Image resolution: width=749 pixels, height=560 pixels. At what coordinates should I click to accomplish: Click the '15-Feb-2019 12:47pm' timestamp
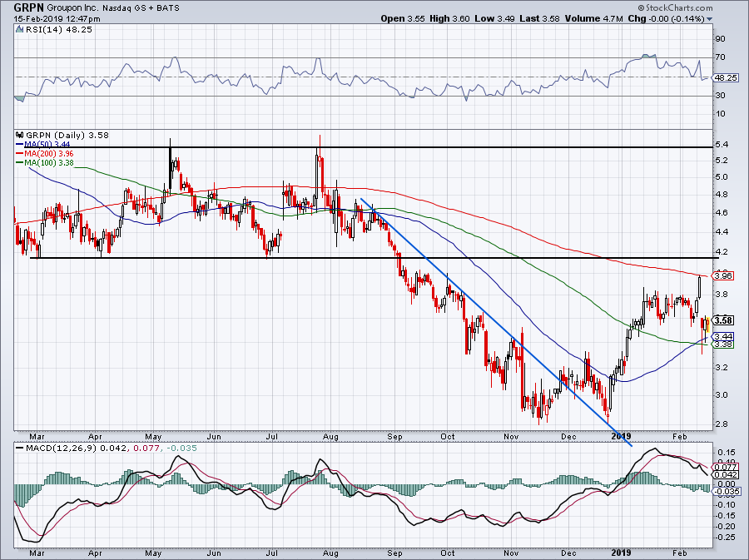click(x=57, y=18)
